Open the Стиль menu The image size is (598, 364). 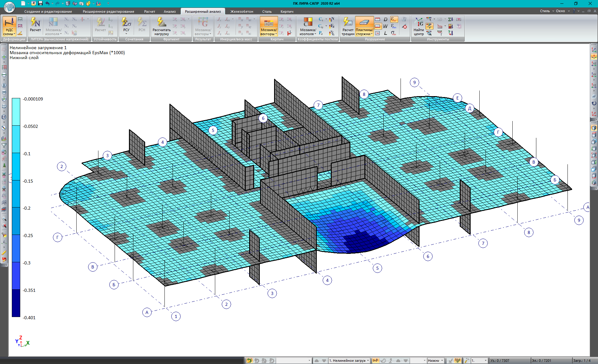(x=545, y=11)
